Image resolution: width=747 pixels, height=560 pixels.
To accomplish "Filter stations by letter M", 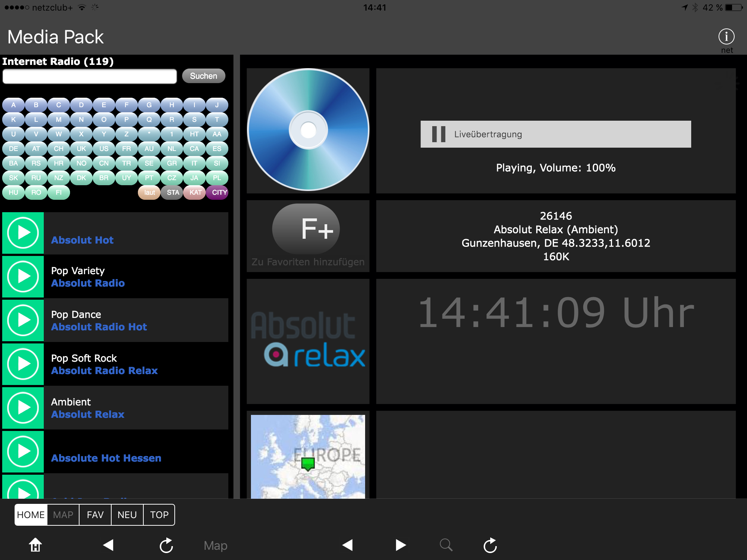I will (59, 120).
